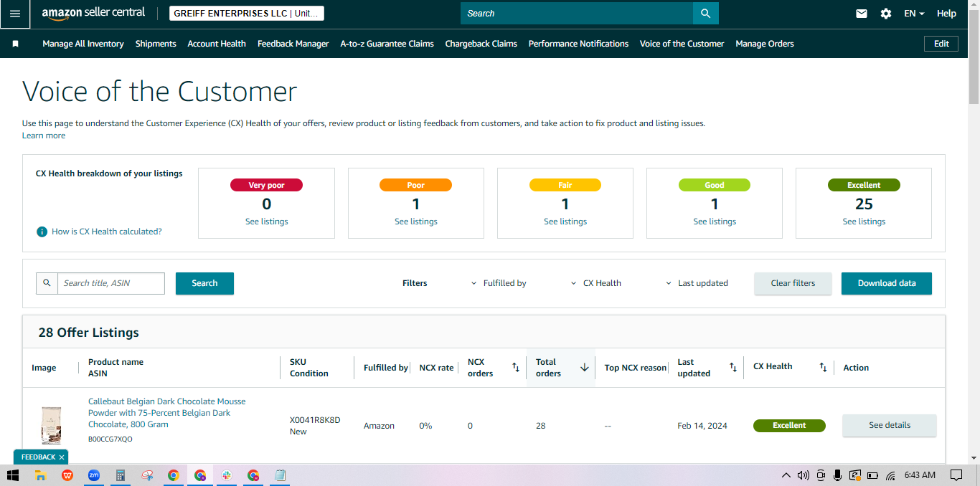Open Calculator from taskbar
Screen dimensions: 980x486
pos(120,475)
